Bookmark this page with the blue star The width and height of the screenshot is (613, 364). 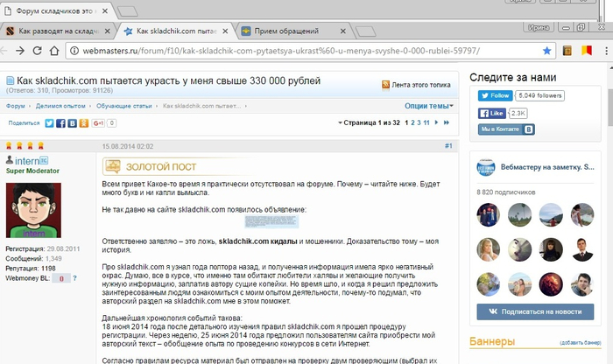click(x=546, y=51)
